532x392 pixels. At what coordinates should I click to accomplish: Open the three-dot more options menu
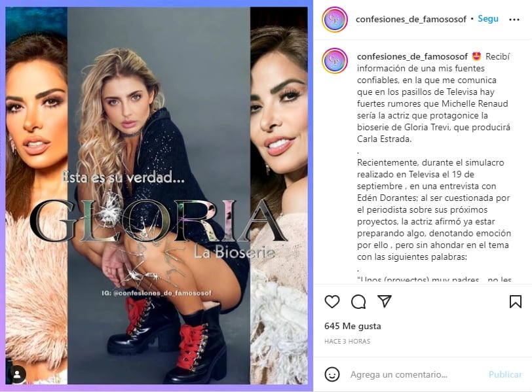pos(514,20)
